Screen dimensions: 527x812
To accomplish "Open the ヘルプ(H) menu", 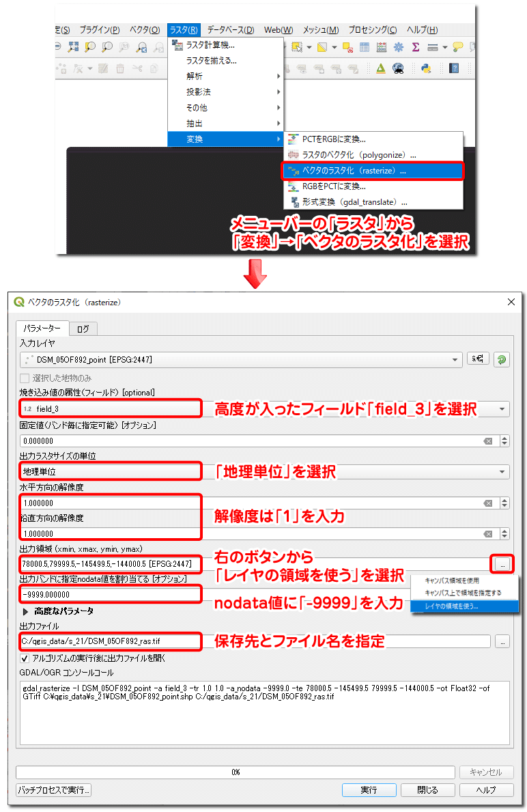I will (x=422, y=30).
